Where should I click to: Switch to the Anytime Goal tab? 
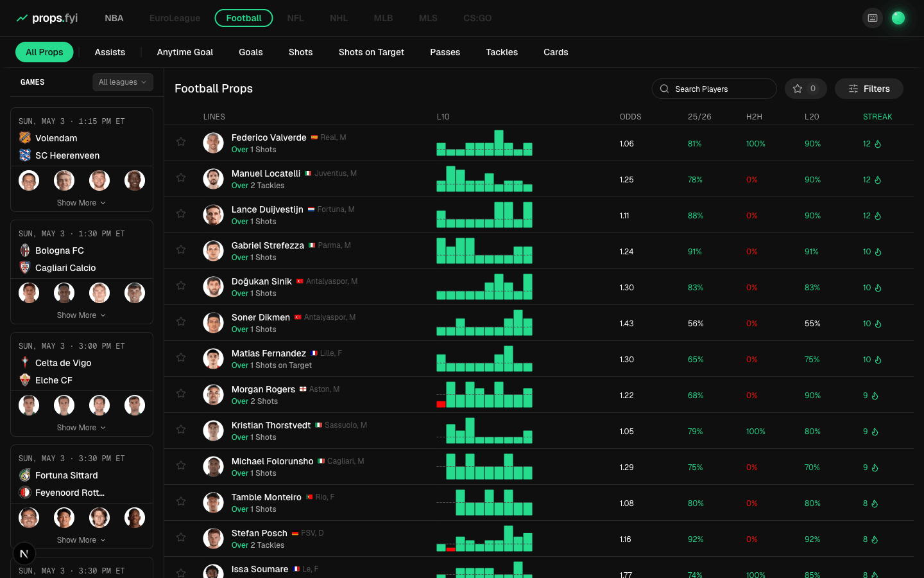tap(185, 52)
